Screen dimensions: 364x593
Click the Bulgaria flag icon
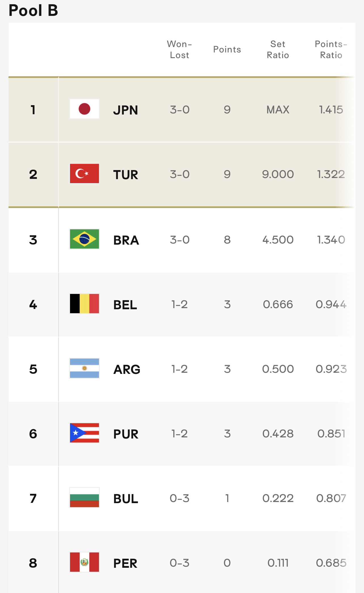tap(84, 497)
